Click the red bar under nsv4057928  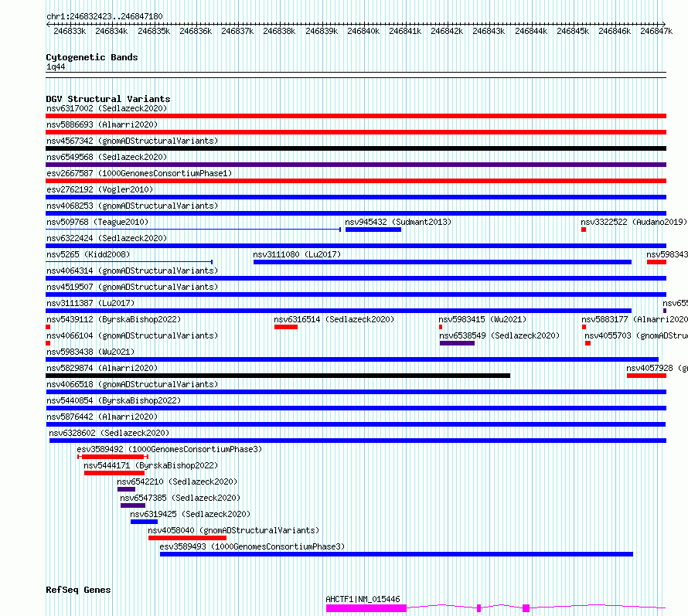pos(646,376)
